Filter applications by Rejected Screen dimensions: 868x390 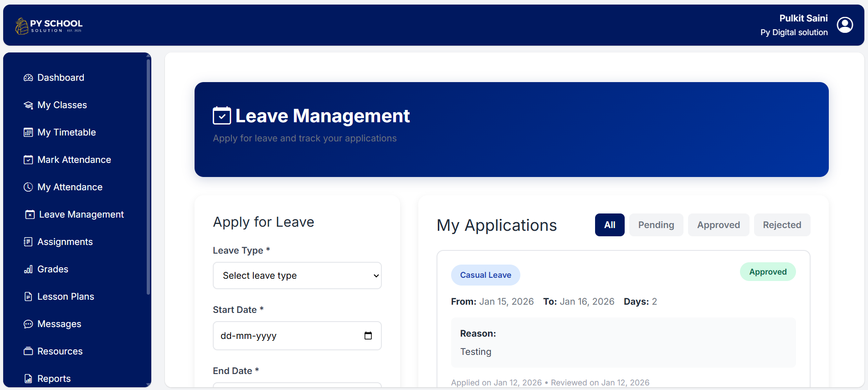[782, 225]
